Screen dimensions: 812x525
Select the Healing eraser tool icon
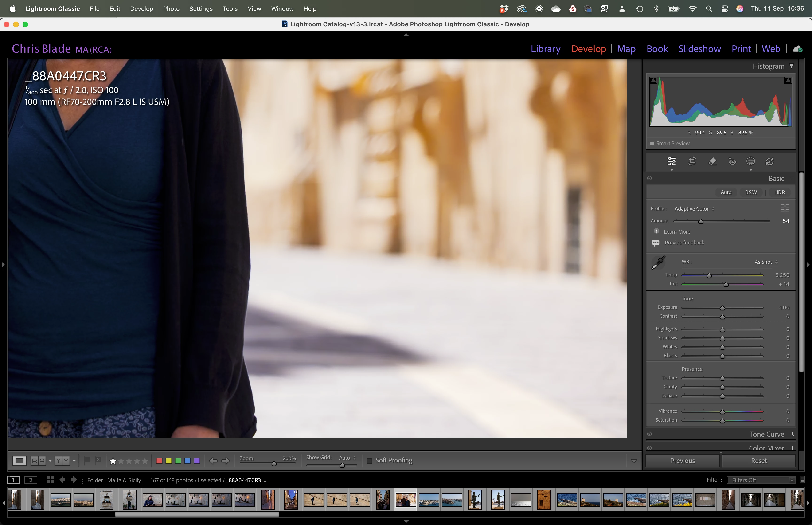tap(712, 161)
